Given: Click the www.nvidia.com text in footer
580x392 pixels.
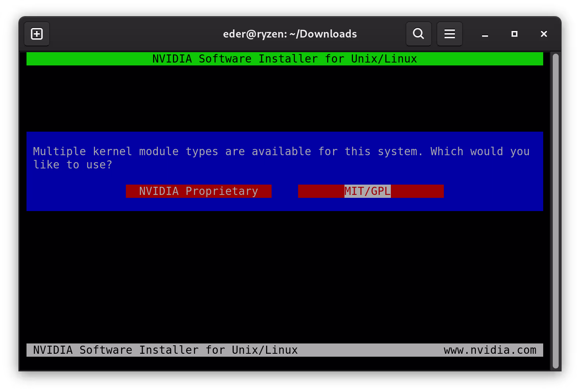Looking at the screenshot, I should tap(490, 350).
